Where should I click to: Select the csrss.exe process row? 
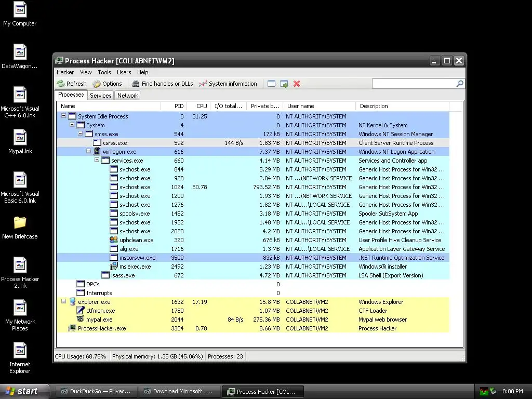pos(253,143)
